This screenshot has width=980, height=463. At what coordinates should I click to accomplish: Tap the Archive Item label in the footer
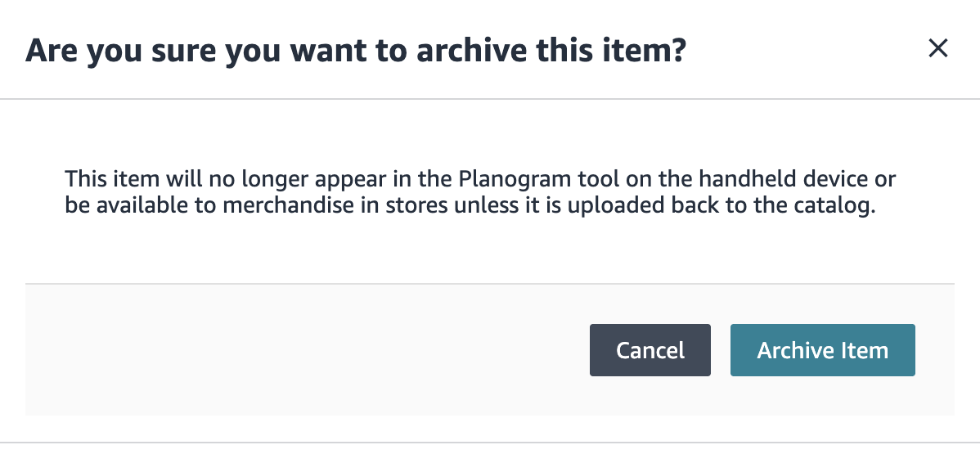822,350
